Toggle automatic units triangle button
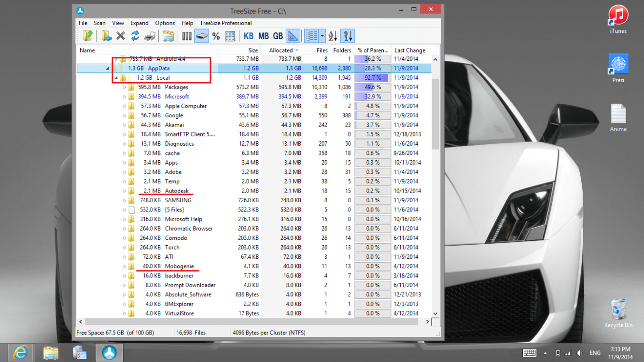This screenshot has height=362, width=644. [293, 36]
